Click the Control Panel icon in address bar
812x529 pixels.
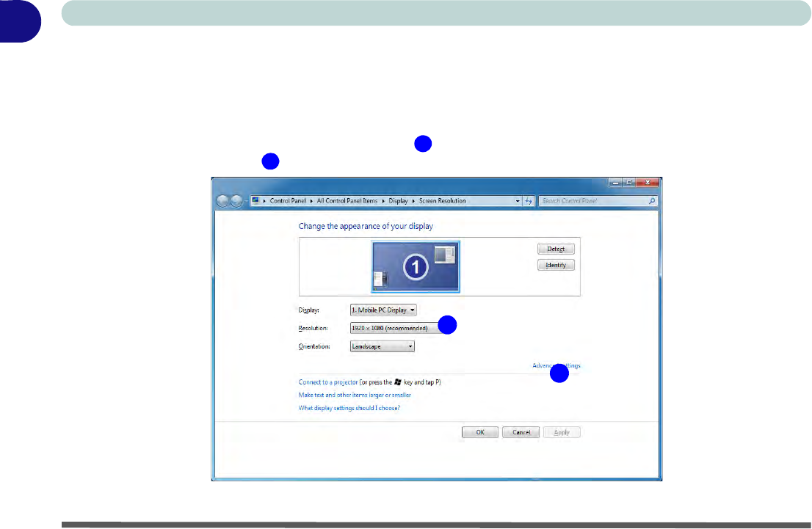point(256,201)
